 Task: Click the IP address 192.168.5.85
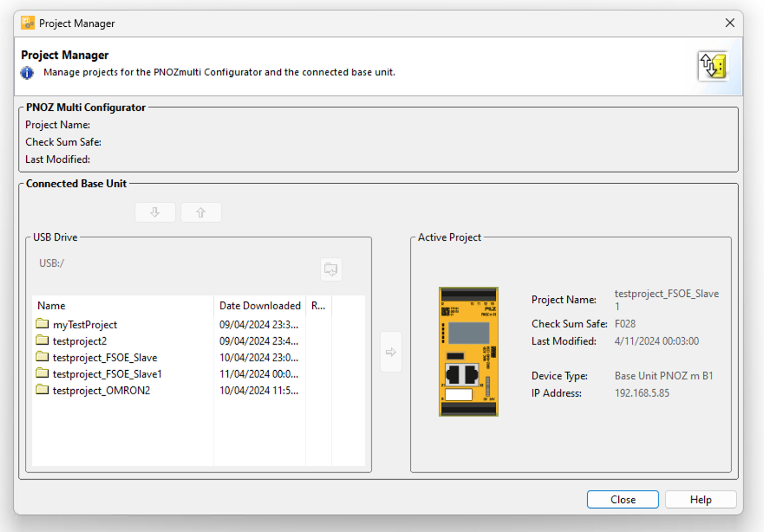(x=642, y=394)
